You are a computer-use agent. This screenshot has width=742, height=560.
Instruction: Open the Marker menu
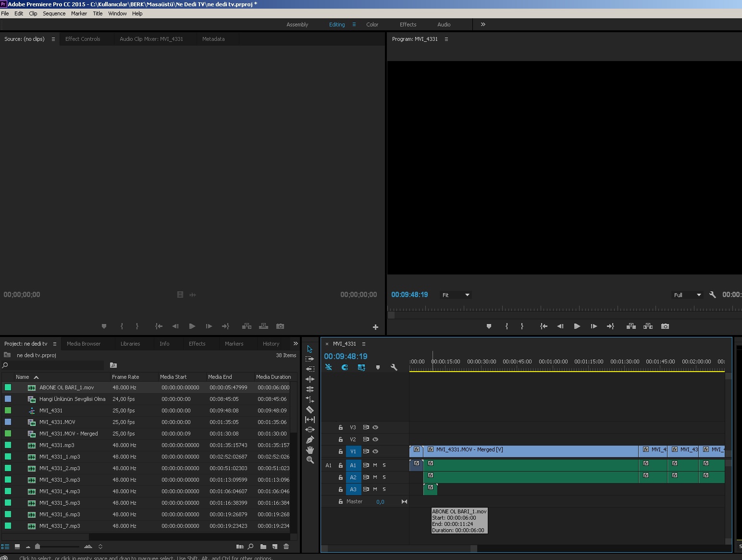pyautogui.click(x=79, y=13)
